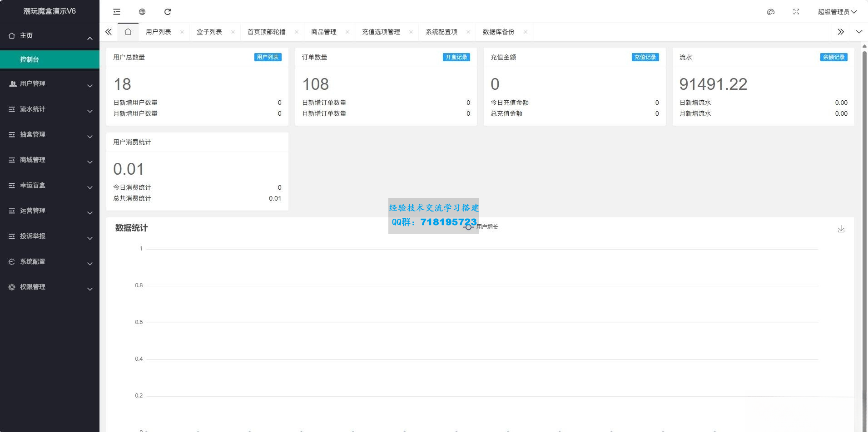
Task: Close the 商品管理 tab
Action: pos(347,32)
